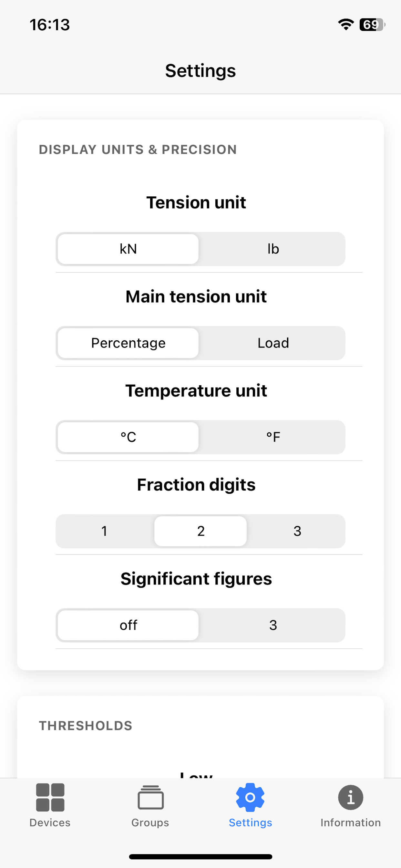Switch tension unit to lb
The image size is (401, 868).
pyautogui.click(x=273, y=249)
